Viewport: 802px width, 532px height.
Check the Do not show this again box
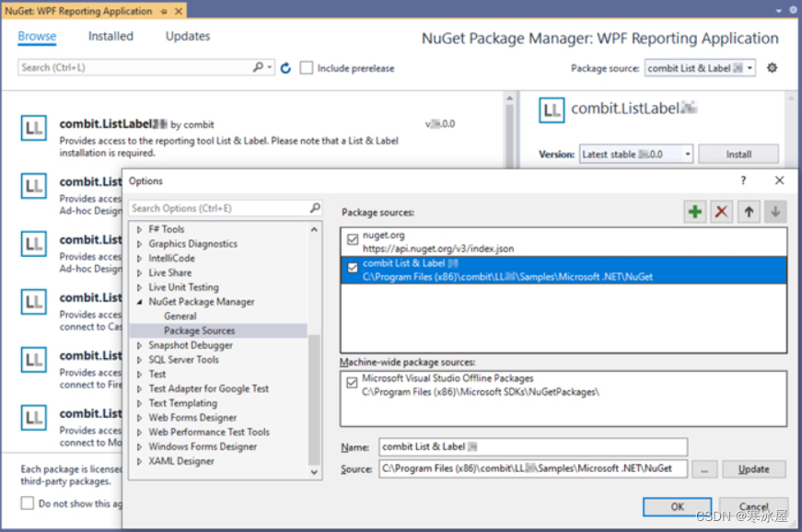click(27, 503)
